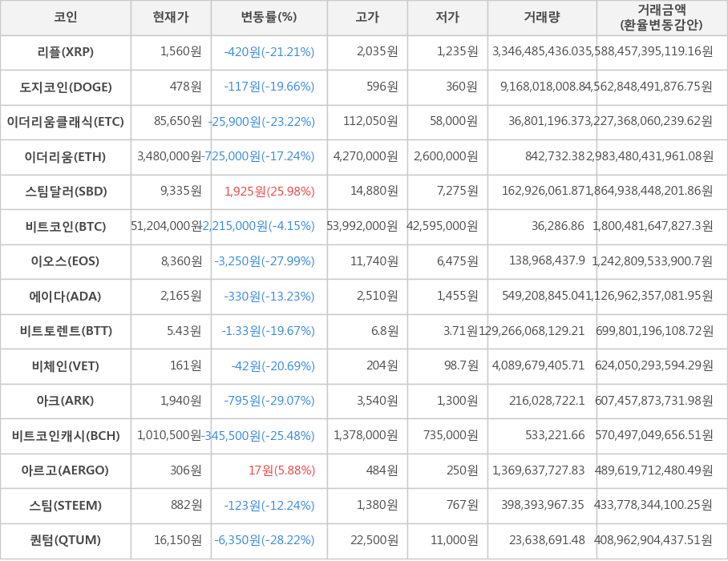This screenshot has height=561, width=728.
Task: Click 비트토렌트(BTT) coin name
Action: 65,331
